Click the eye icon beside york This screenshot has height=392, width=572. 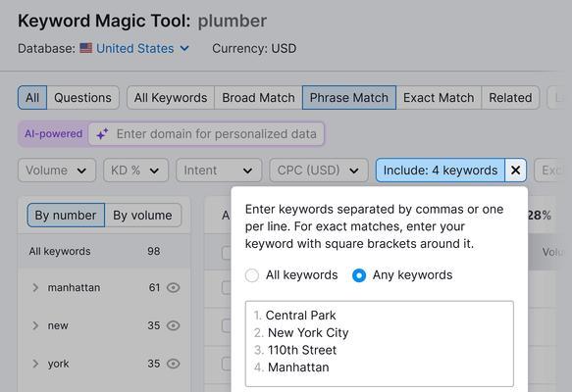tap(174, 364)
